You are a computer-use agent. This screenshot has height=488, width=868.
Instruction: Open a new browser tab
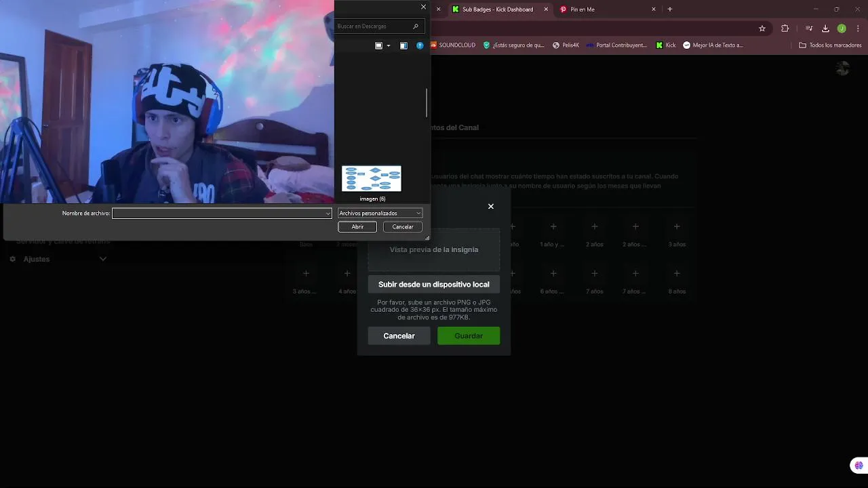[x=670, y=9]
